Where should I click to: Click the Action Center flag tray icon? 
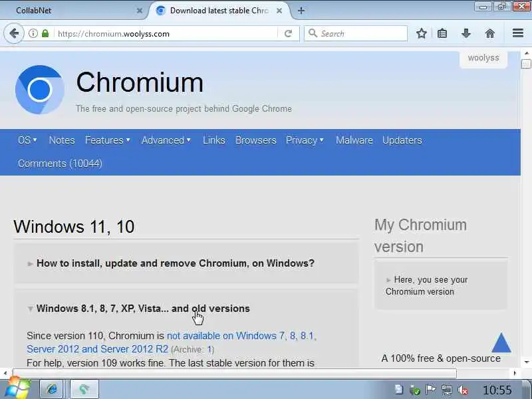431,390
